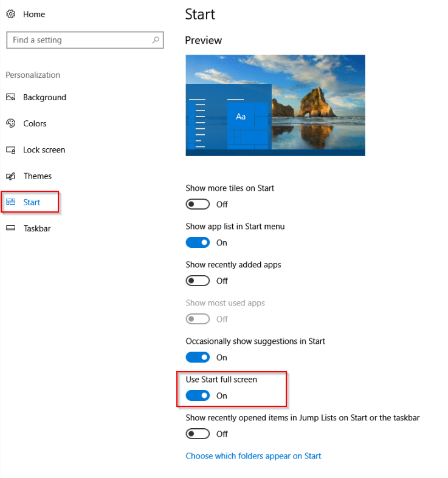Go to the Home settings page

click(34, 14)
